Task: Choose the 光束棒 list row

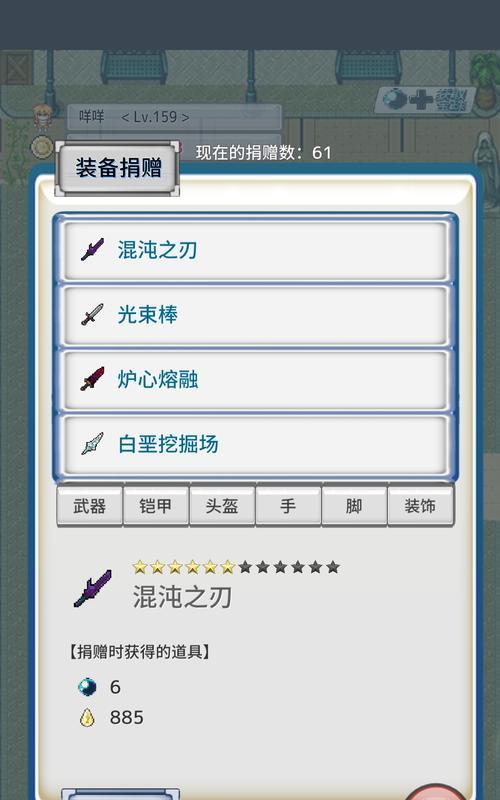Action: 255,315
